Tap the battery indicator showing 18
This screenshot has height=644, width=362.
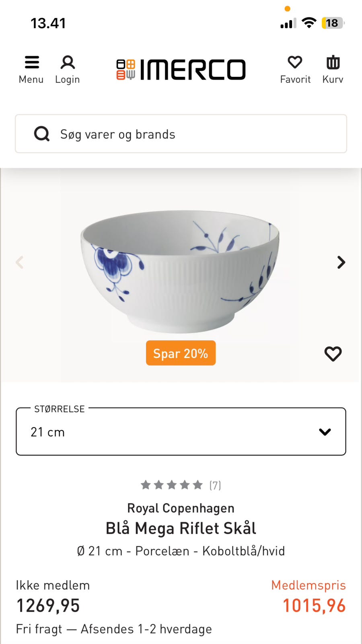click(331, 23)
